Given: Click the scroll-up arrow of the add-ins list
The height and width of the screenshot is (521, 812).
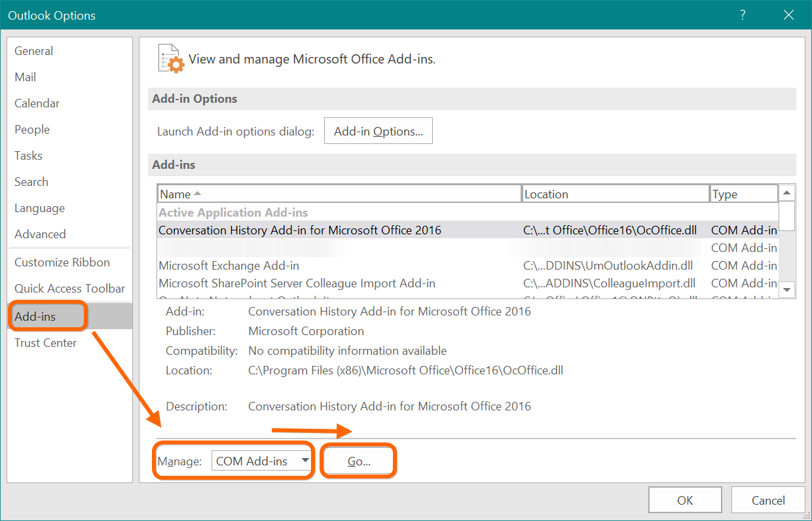Looking at the screenshot, I should (x=786, y=192).
